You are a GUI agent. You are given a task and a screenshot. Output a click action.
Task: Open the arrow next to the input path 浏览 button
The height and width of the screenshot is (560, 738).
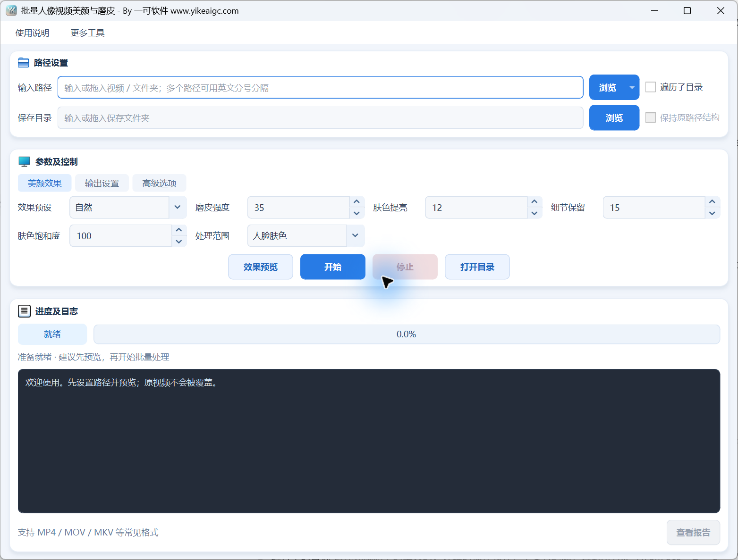[632, 88]
